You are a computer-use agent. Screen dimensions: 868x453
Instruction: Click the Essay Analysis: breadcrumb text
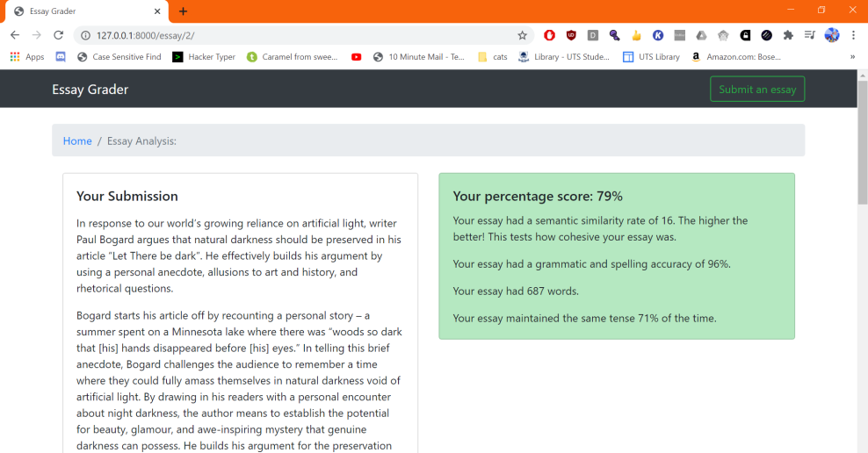point(141,141)
